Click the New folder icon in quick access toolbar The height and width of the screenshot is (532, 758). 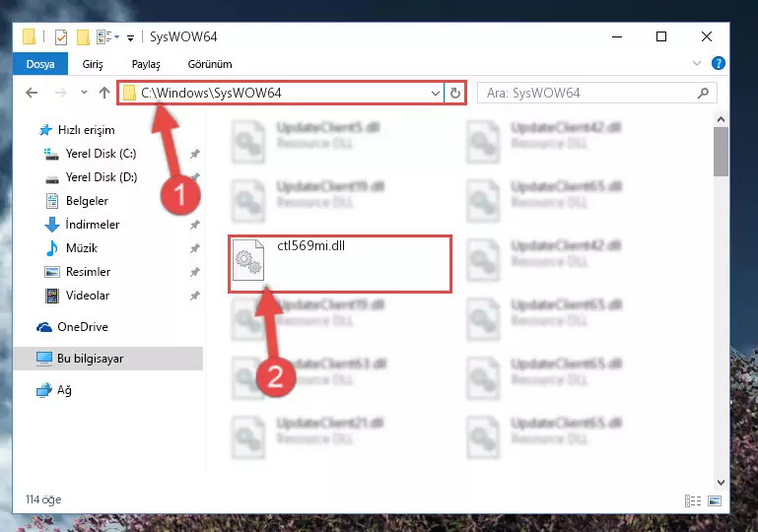click(83, 37)
